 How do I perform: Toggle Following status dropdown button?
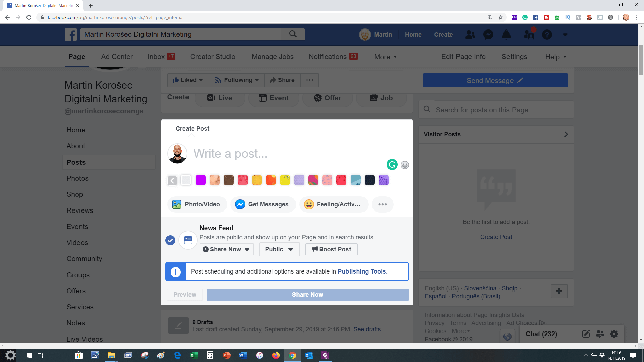pyautogui.click(x=237, y=80)
